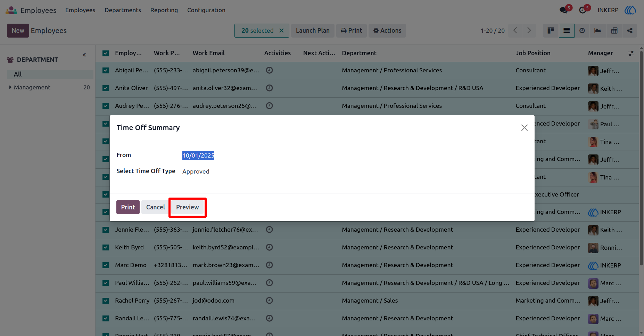Uncheck Marc Demo row checkbox
This screenshot has height=336, width=644.
pos(106,265)
